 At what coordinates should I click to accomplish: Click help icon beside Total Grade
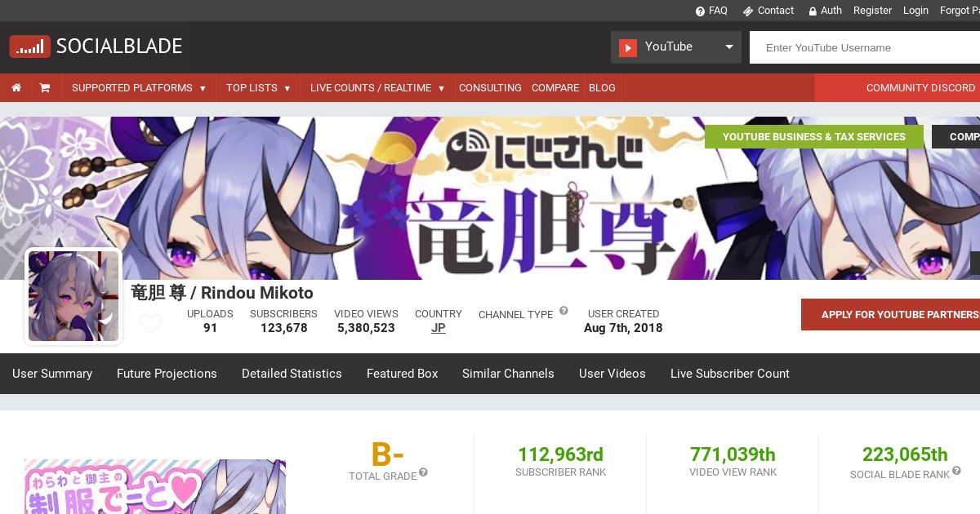(423, 472)
